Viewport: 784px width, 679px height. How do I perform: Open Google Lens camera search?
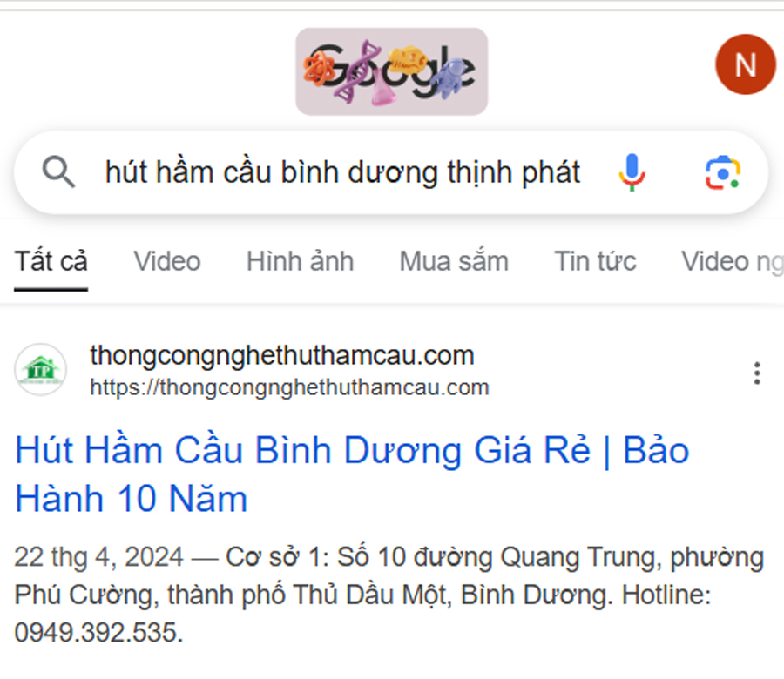point(722,173)
